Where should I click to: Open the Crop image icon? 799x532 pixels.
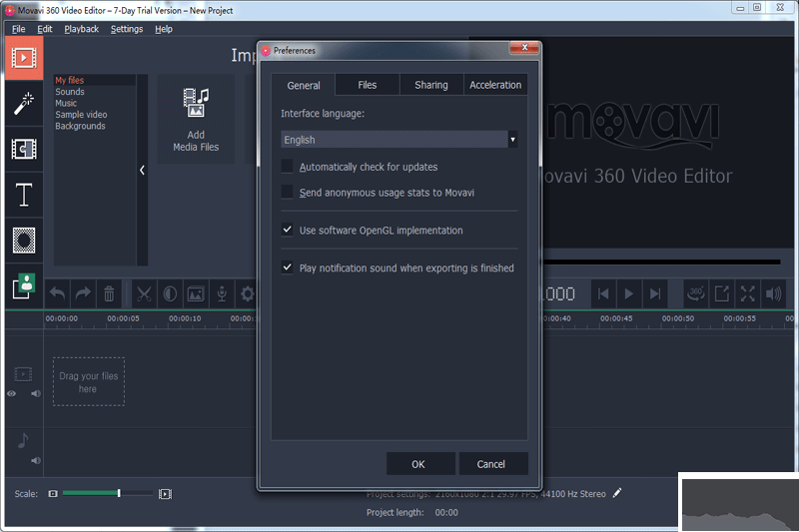[x=196, y=293]
